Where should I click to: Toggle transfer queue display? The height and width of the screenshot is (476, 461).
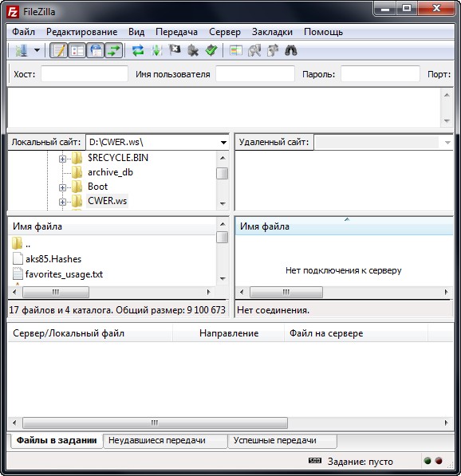114,50
